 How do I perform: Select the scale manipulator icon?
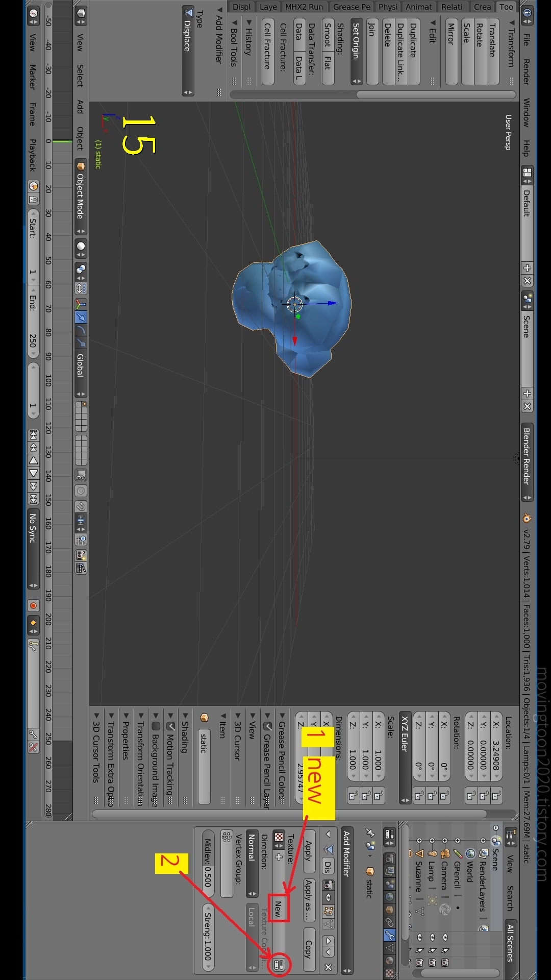pos(81,342)
